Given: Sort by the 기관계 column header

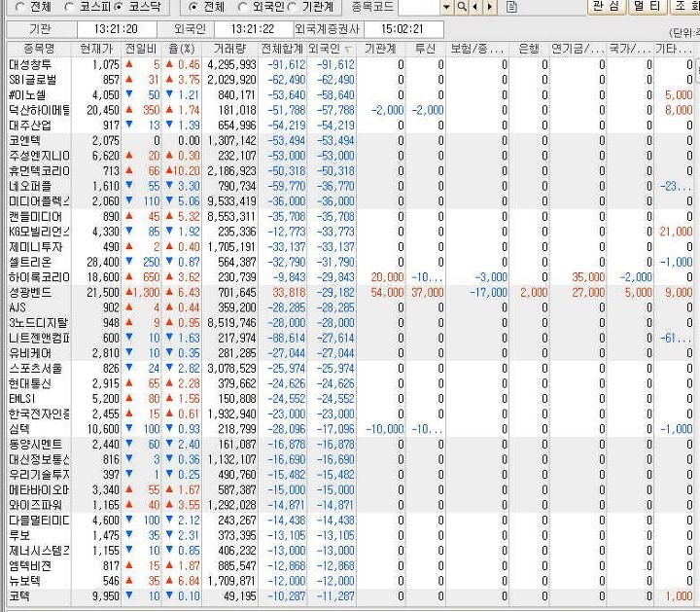Looking at the screenshot, I should click(x=380, y=49).
